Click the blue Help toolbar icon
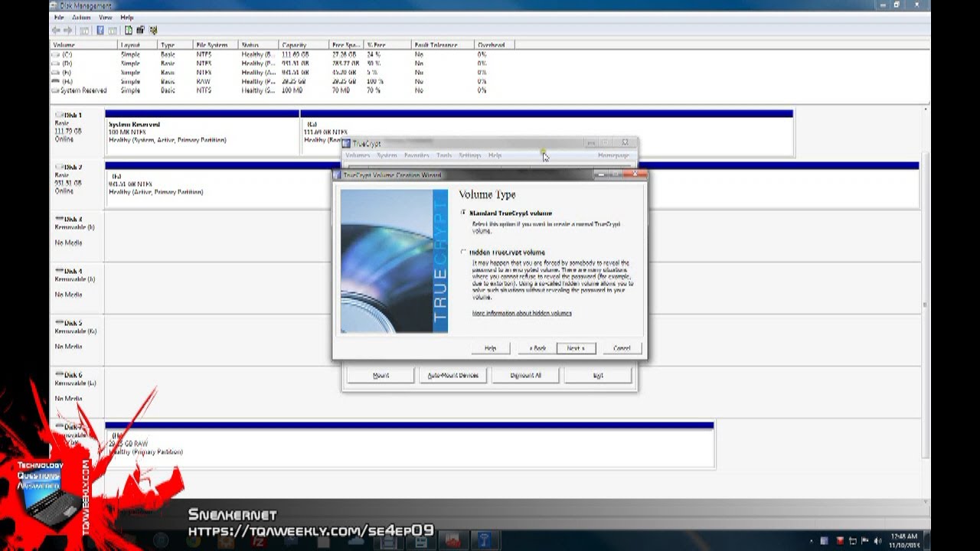The image size is (980, 551). pyautogui.click(x=100, y=30)
